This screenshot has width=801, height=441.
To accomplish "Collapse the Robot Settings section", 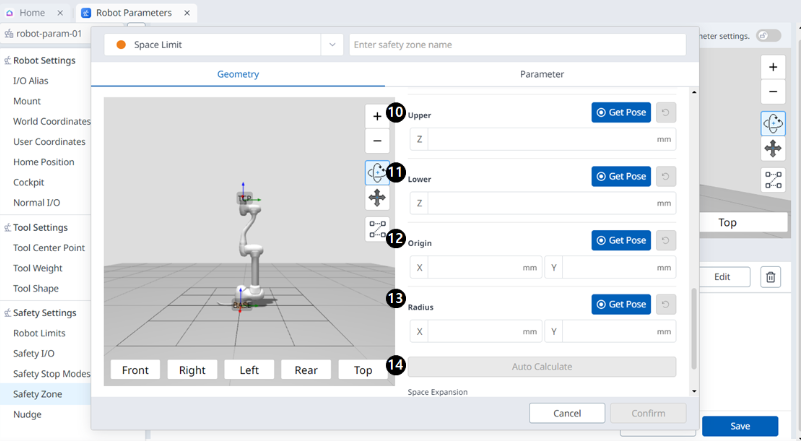I will pos(8,61).
